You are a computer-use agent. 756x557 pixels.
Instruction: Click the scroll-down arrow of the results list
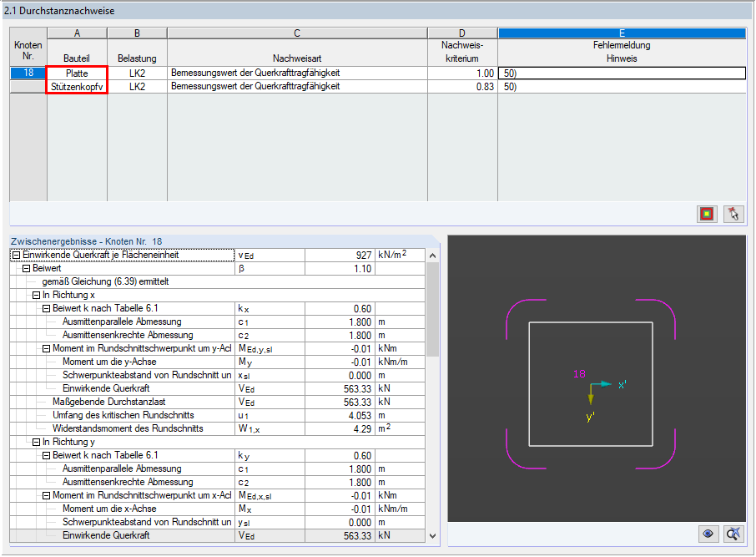[432, 536]
